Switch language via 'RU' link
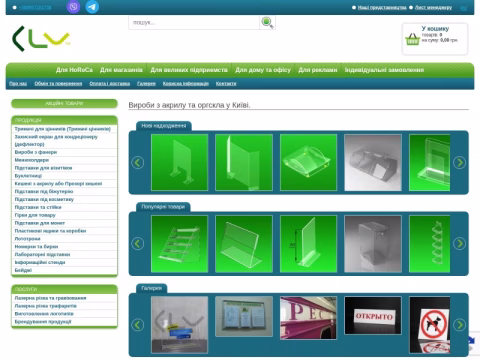The width and height of the screenshot is (480, 360). click(x=463, y=8)
